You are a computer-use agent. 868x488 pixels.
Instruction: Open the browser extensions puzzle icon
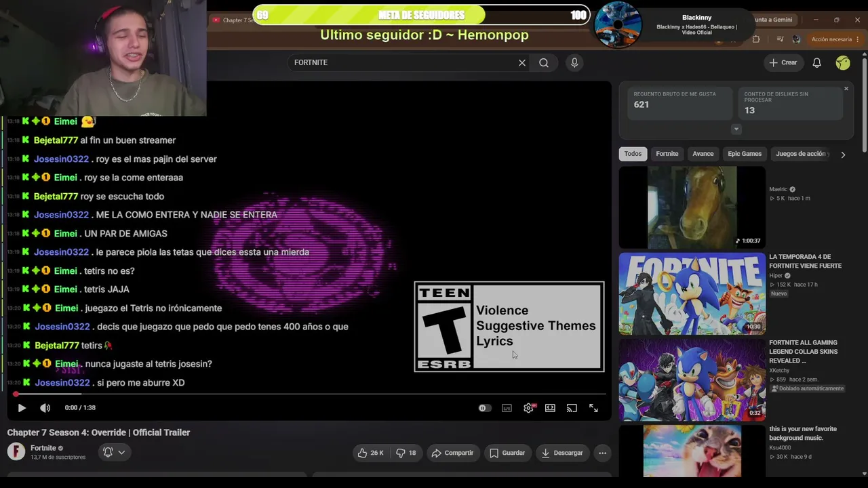pyautogui.click(x=756, y=39)
